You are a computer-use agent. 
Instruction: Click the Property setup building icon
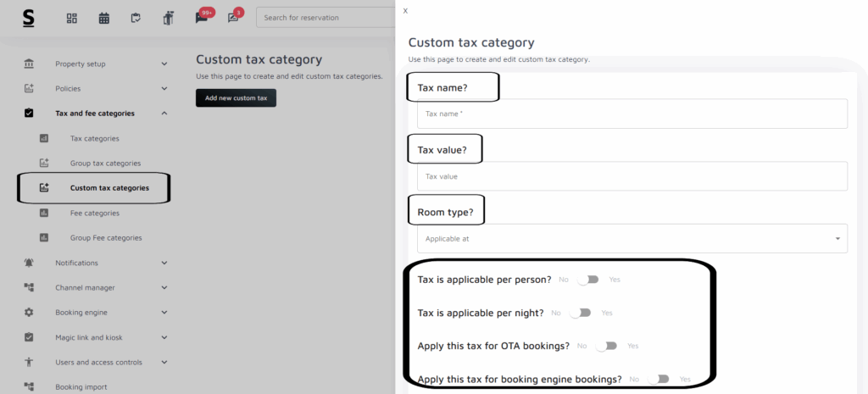tap(29, 64)
